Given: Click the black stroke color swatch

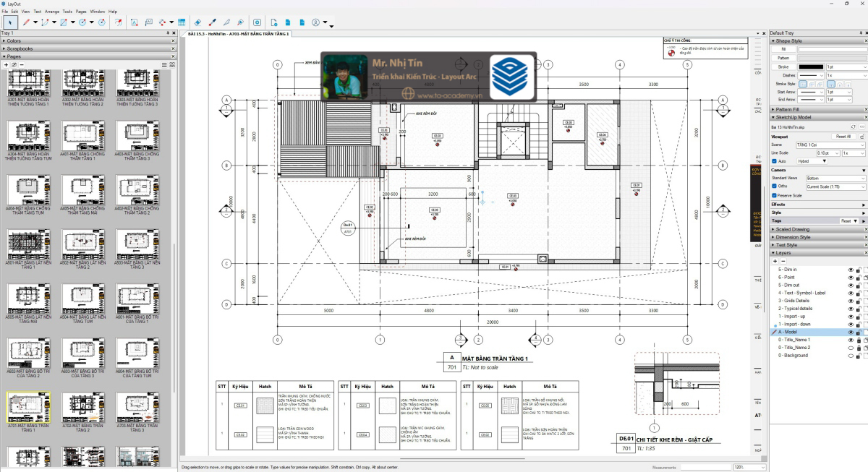Looking at the screenshot, I should tap(811, 67).
